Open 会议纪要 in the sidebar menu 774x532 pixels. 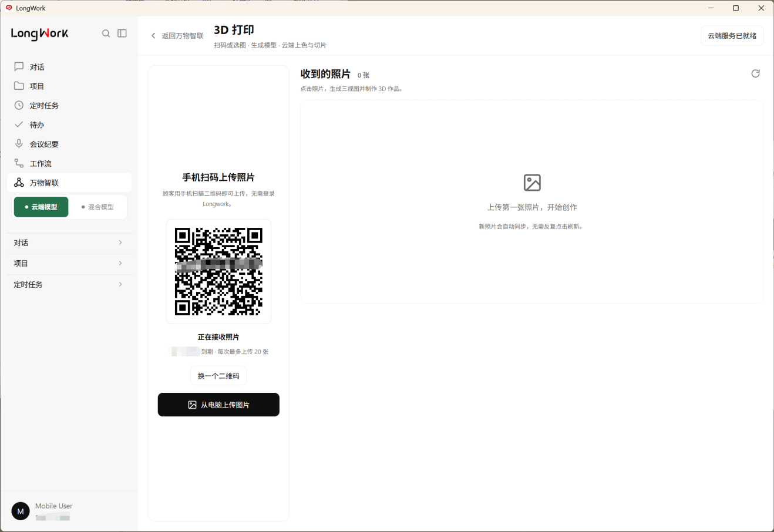click(x=69, y=144)
